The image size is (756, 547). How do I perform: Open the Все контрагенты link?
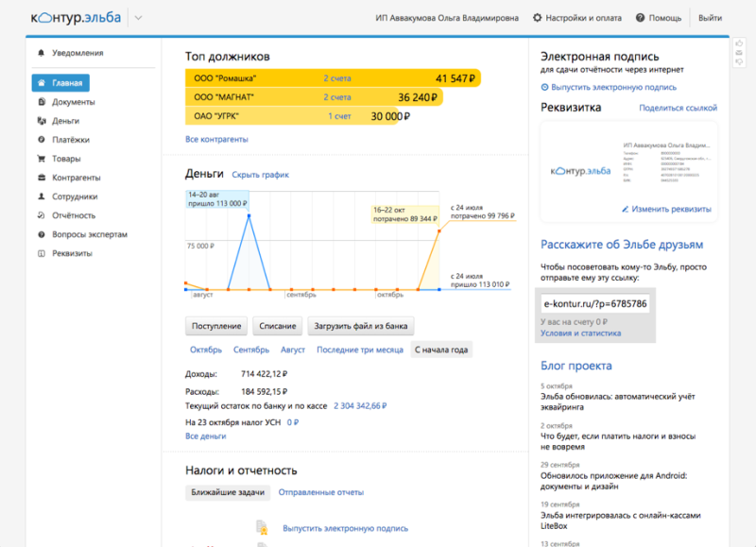[216, 139]
